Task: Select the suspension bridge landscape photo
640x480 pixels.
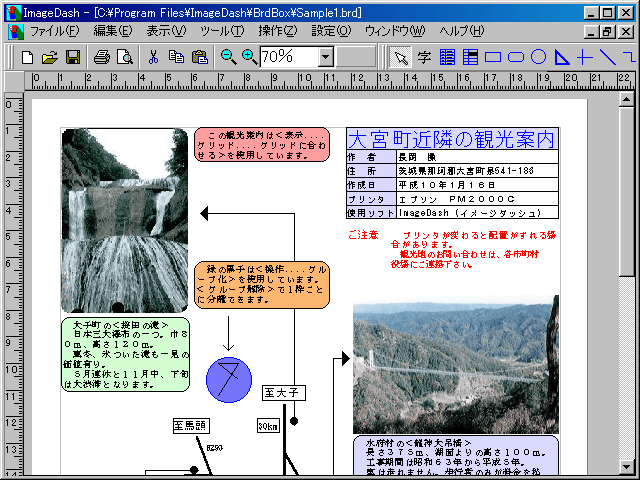Action: coord(456,364)
